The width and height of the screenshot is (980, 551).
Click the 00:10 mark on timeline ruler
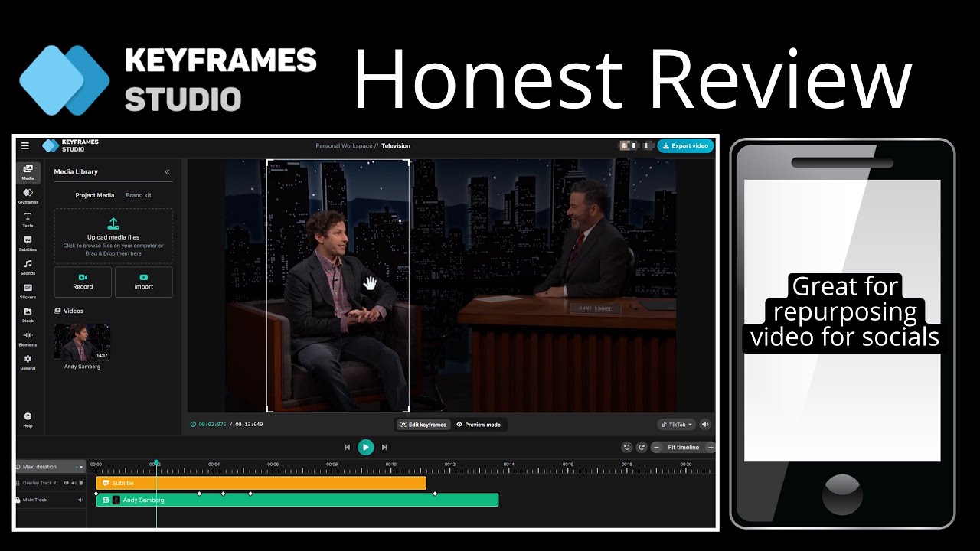[x=390, y=464]
